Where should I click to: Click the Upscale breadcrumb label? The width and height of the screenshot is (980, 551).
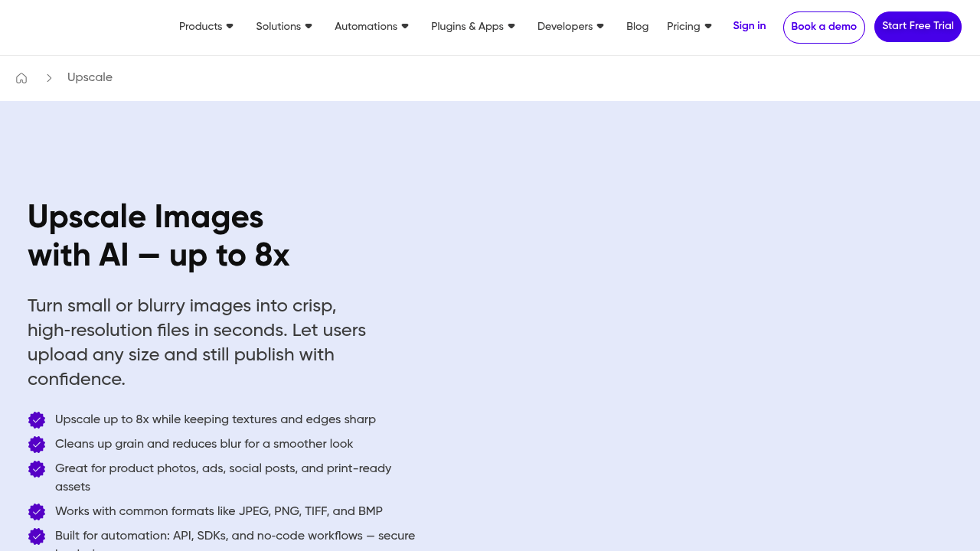click(x=90, y=78)
